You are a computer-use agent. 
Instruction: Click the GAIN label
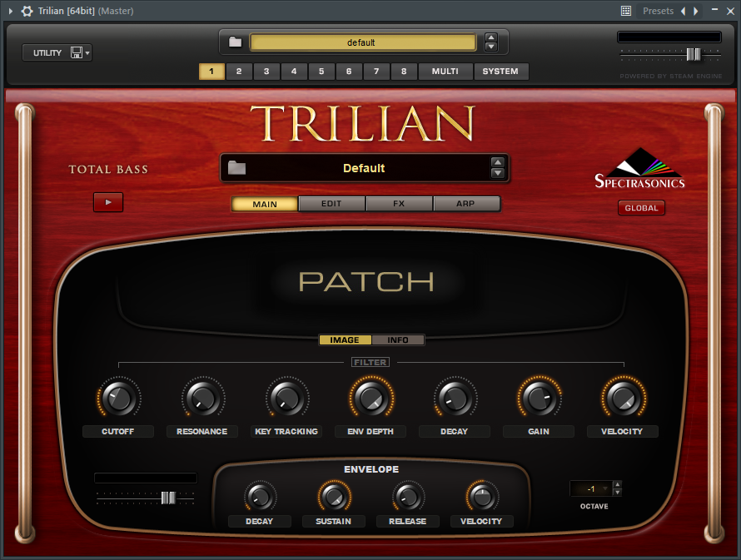(x=539, y=431)
